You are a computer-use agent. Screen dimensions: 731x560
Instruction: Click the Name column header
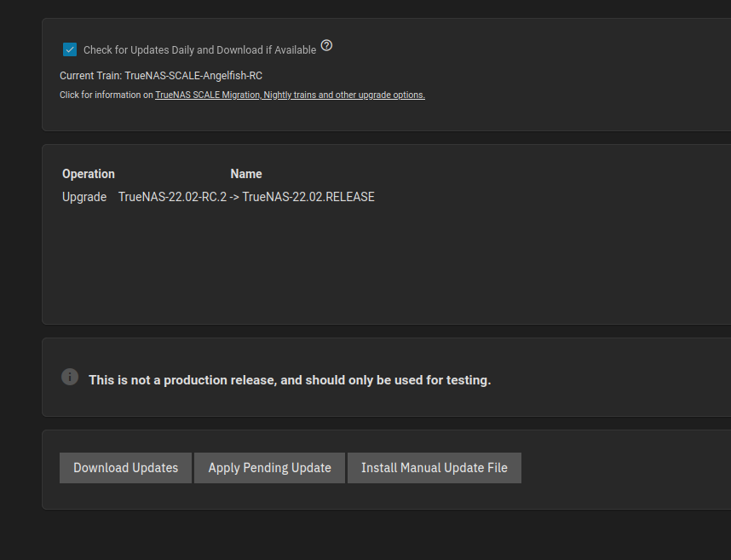(x=246, y=174)
